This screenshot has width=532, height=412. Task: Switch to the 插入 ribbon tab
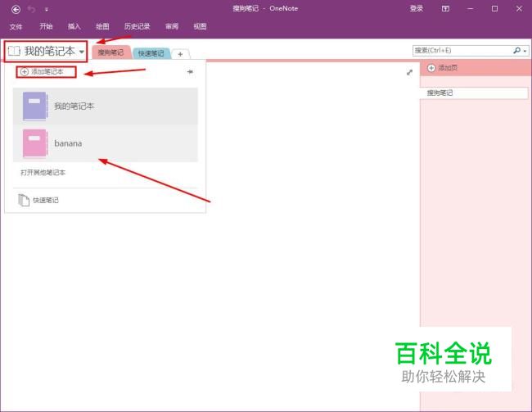(x=74, y=26)
